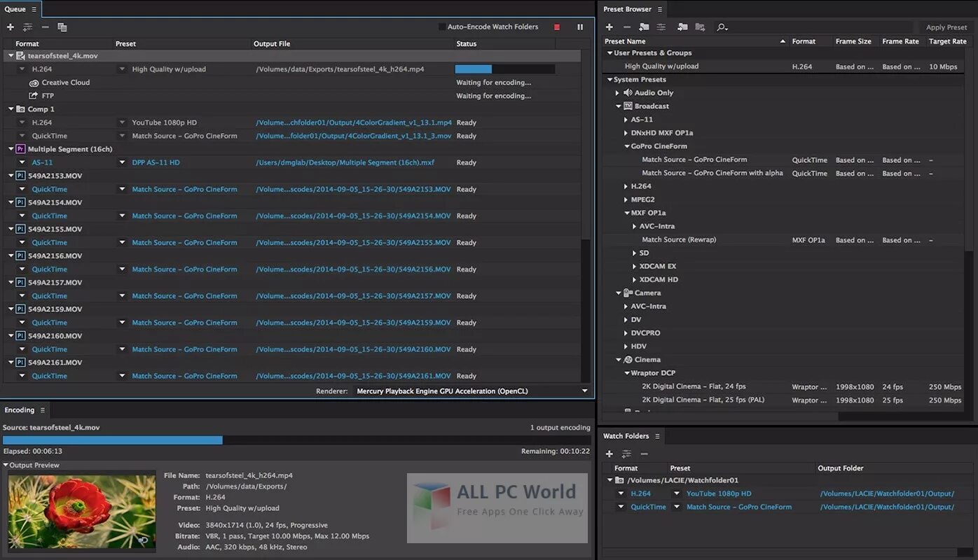This screenshot has width=978, height=560.
Task: Expand the XDCAM EX preset group
Action: 635,267
